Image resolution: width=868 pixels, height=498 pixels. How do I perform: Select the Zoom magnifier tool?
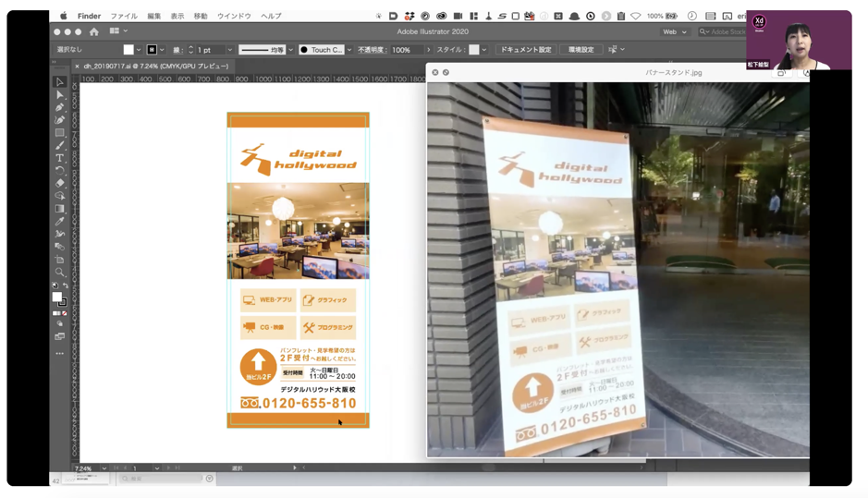click(x=60, y=273)
